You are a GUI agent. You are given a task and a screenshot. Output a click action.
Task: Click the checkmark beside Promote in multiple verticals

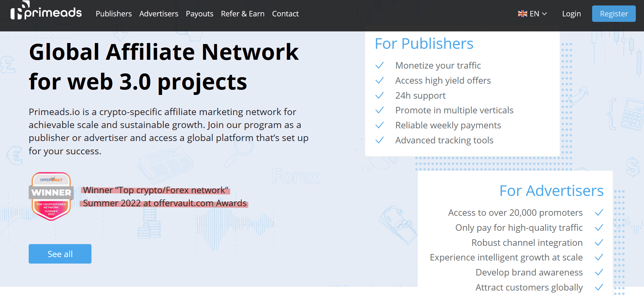click(x=380, y=110)
